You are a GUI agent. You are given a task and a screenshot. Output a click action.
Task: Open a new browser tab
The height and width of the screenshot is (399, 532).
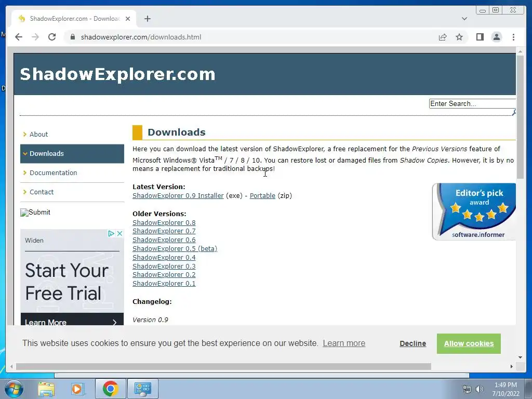coord(147,19)
